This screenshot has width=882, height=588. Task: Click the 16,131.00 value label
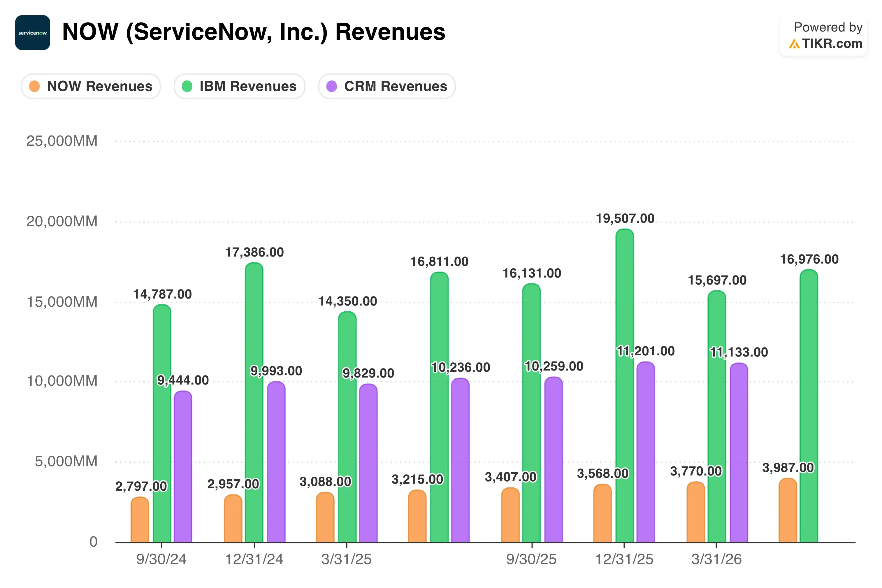(532, 273)
